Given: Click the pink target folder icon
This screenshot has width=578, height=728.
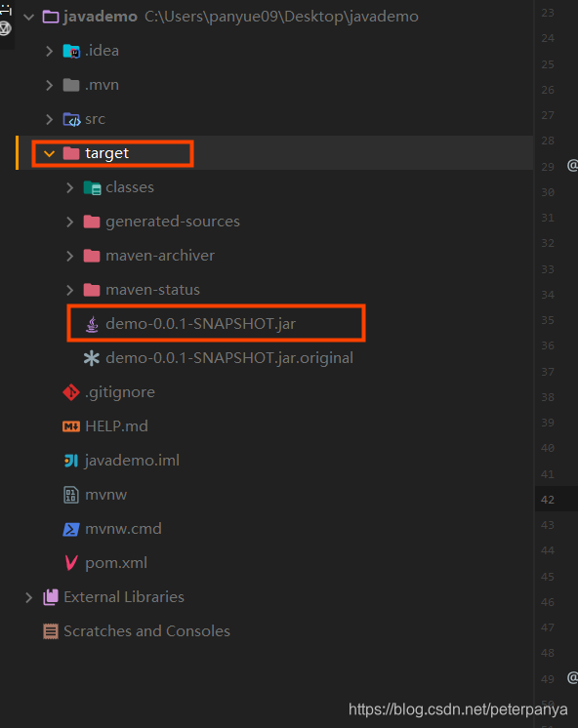Looking at the screenshot, I should click(71, 153).
